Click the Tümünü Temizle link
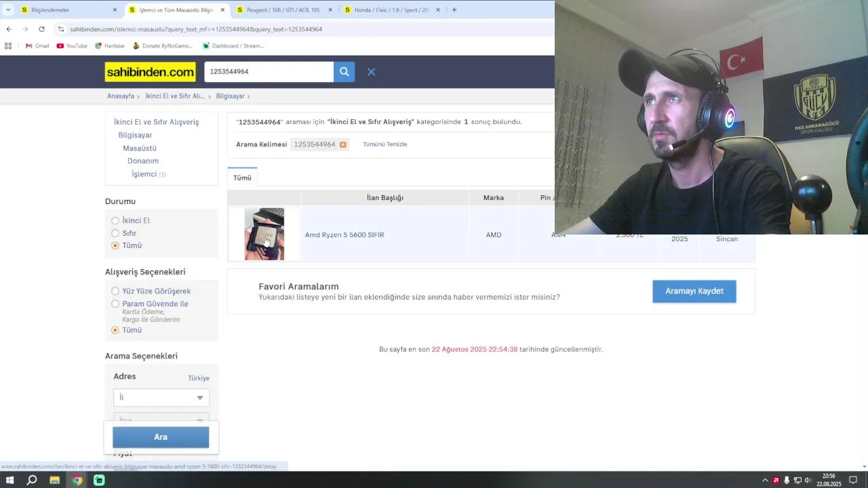The height and width of the screenshot is (488, 868). tap(385, 144)
